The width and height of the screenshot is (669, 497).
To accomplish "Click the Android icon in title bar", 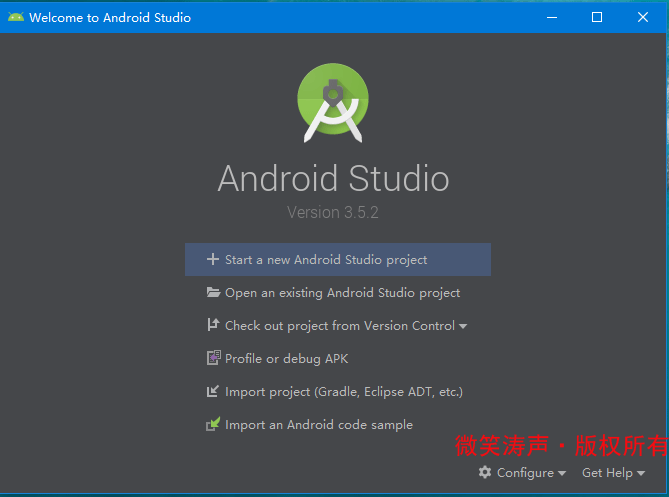I will tap(16, 17).
